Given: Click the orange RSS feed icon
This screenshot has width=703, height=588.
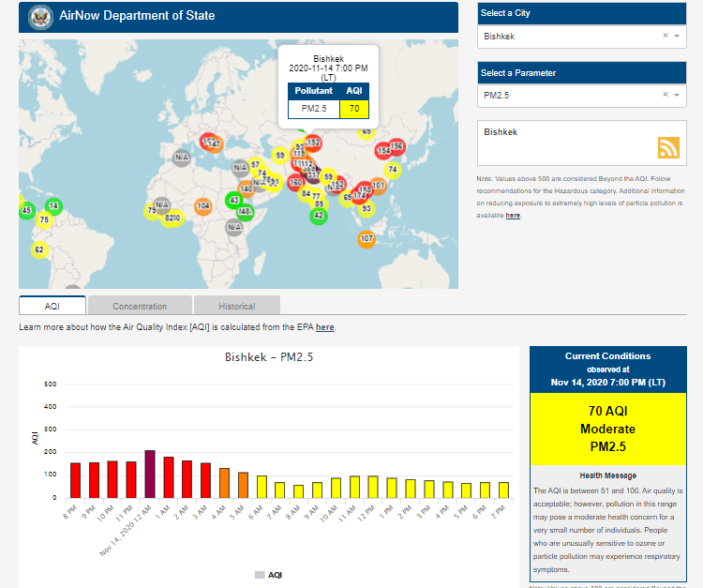Looking at the screenshot, I should point(668,147).
